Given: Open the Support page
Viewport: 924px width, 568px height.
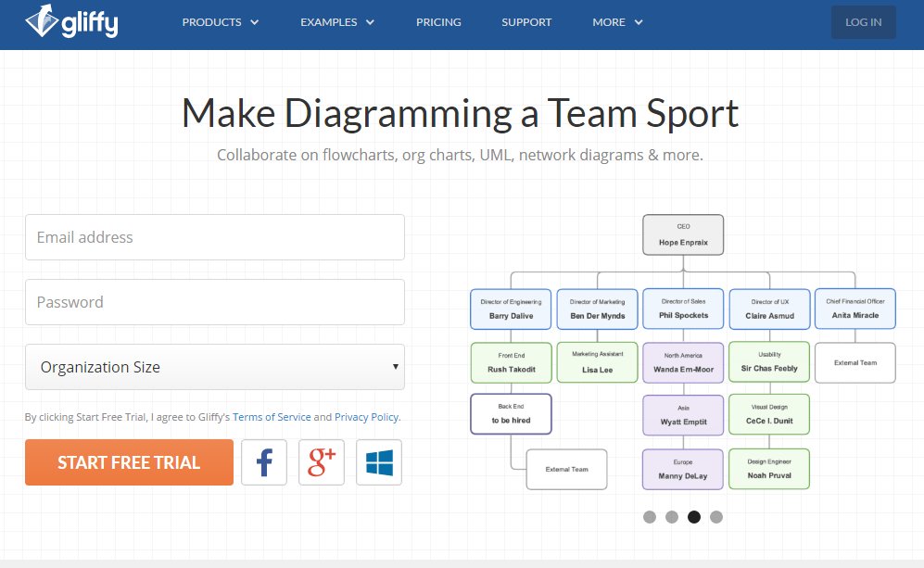Looking at the screenshot, I should pos(526,22).
